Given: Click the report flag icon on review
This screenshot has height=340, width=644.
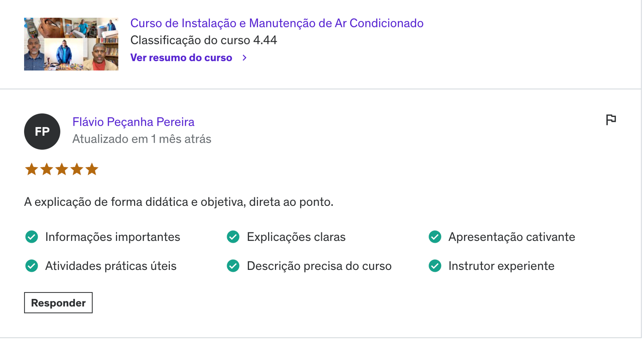Looking at the screenshot, I should (611, 120).
